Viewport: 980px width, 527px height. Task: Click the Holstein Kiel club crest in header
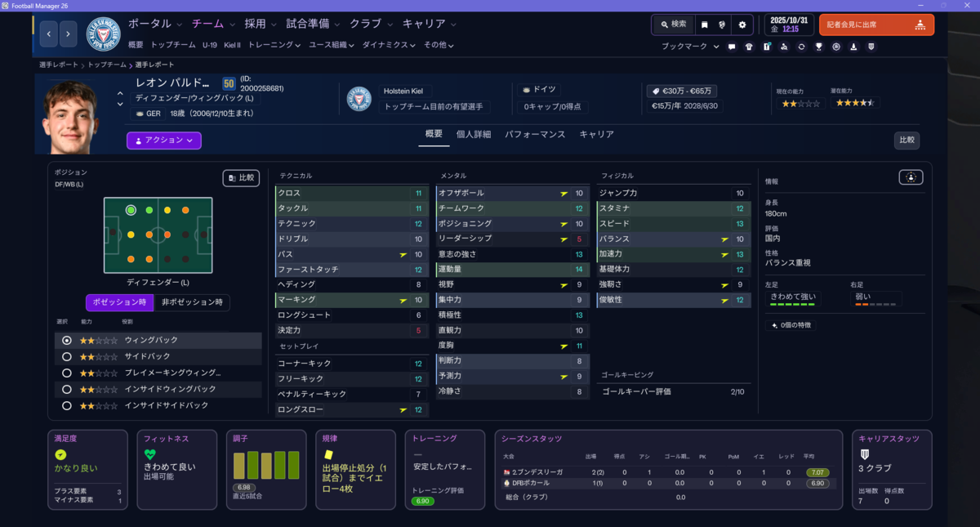[103, 33]
